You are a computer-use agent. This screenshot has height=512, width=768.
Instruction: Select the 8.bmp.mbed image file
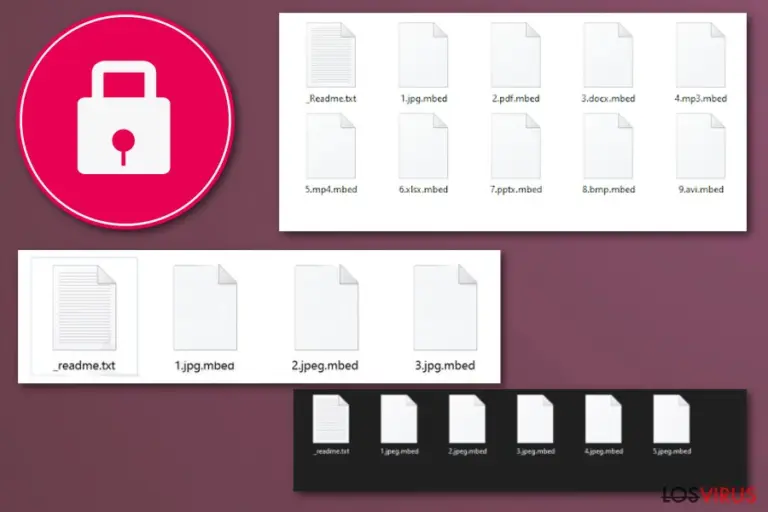(608, 154)
